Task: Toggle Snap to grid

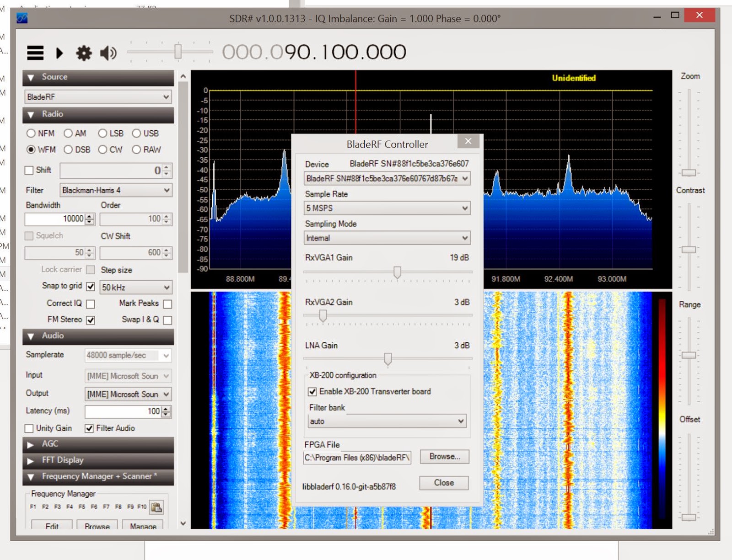Action: coord(90,286)
